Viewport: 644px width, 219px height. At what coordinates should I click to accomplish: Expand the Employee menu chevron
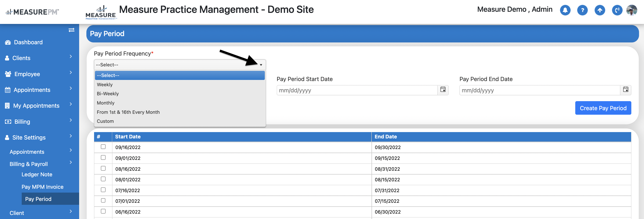click(x=71, y=72)
